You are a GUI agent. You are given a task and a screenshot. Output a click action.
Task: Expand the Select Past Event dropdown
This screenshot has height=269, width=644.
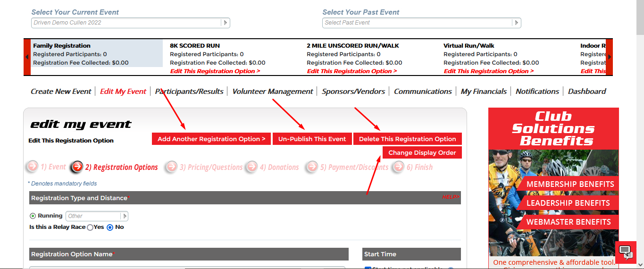click(x=516, y=23)
